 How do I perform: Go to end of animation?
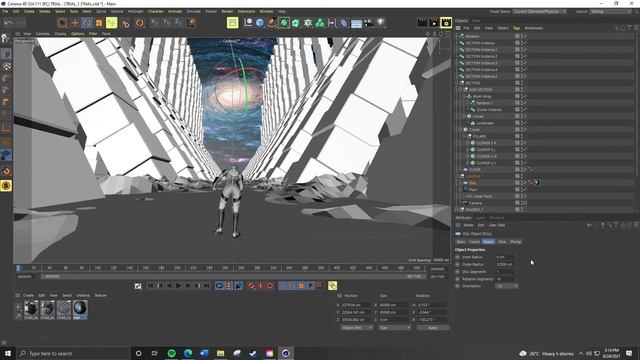coord(207,286)
